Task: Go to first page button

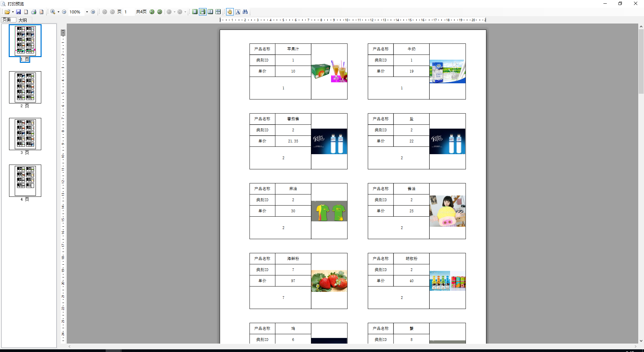Action: pos(105,12)
